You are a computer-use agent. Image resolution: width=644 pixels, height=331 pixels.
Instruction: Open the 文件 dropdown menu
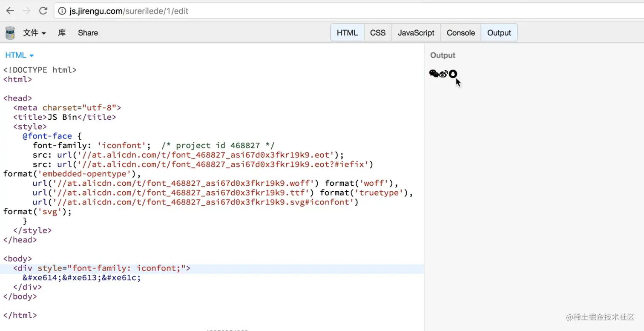[34, 33]
